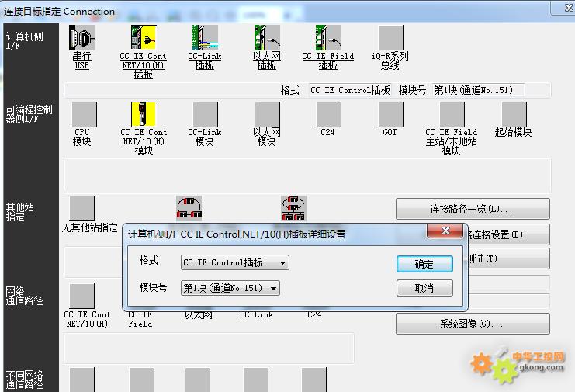Select the 起始模块 icon
The image size is (575, 392).
pyautogui.click(x=514, y=114)
